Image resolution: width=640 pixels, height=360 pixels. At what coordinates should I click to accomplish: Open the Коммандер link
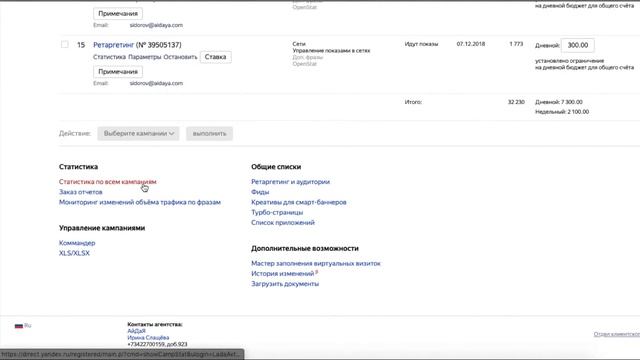coord(77,243)
